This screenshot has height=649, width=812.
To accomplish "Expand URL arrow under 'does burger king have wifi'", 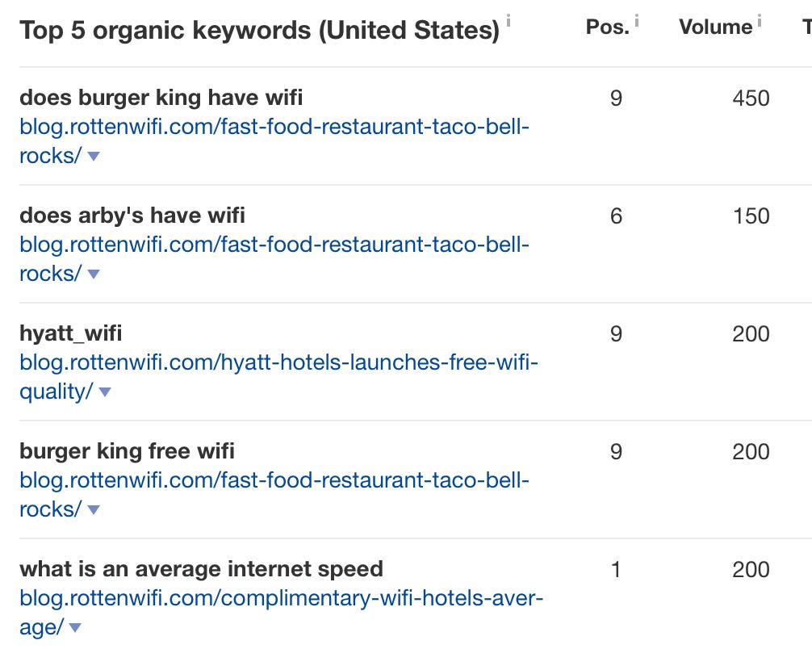I will click(x=94, y=157).
